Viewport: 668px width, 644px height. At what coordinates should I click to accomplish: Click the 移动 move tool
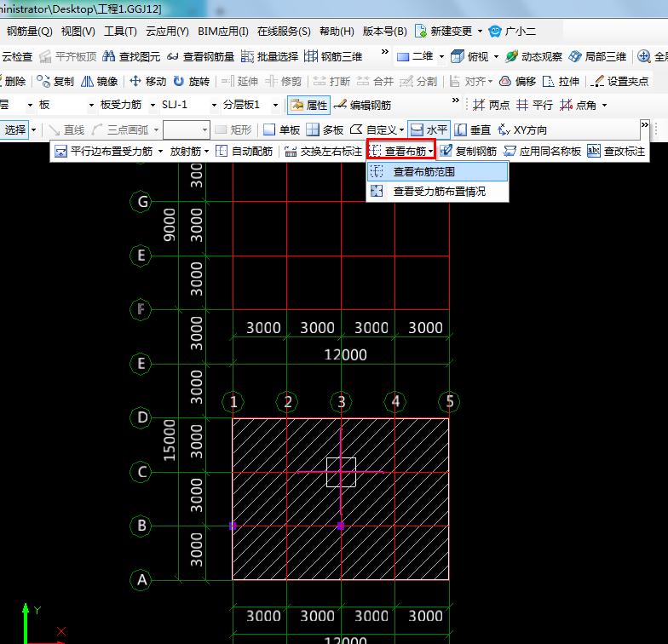pyautogui.click(x=148, y=81)
